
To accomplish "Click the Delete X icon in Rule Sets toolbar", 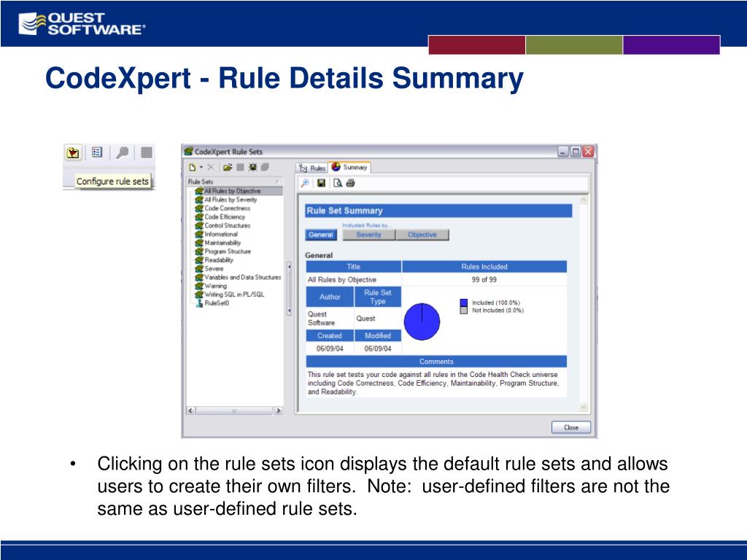I will pos(211,167).
